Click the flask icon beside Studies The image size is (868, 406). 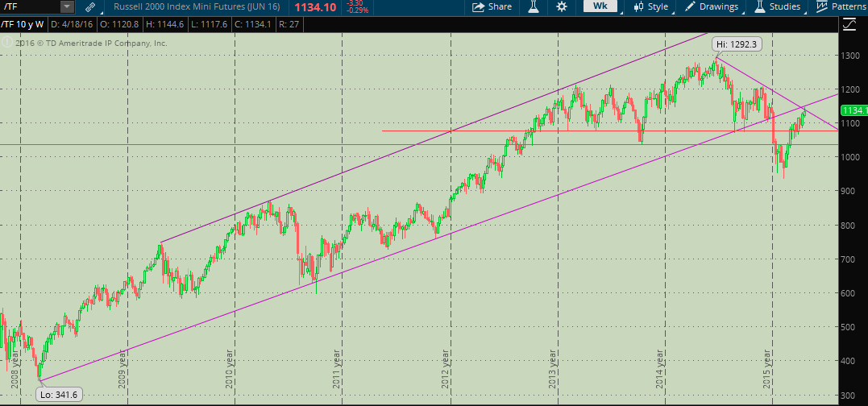pos(759,6)
